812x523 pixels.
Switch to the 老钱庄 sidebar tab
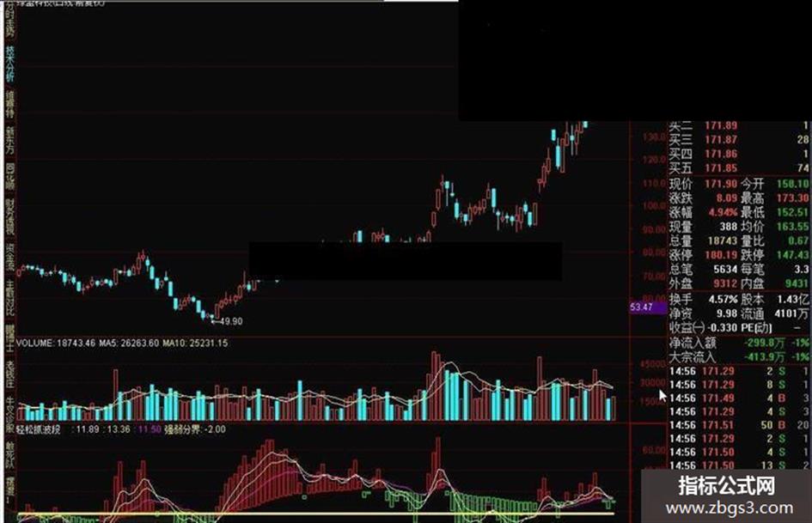click(9, 375)
